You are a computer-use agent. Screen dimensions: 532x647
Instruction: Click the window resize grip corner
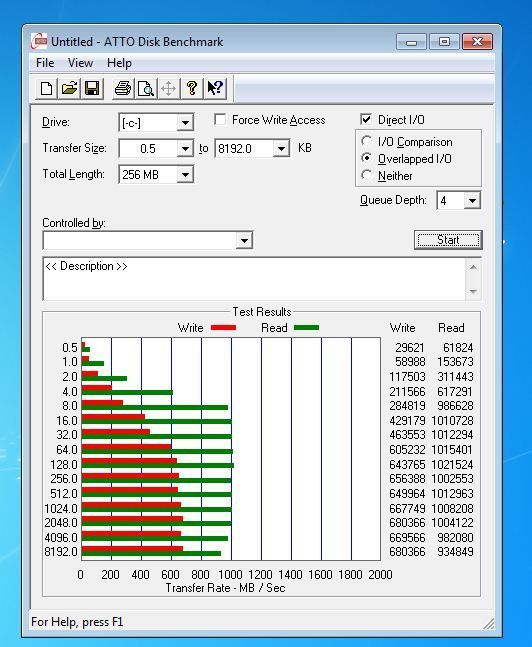point(489,623)
